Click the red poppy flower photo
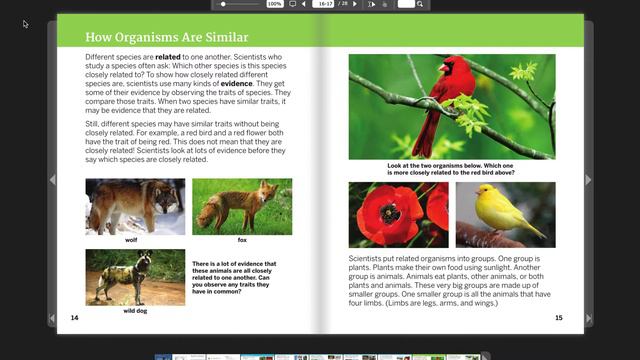Screen dimensions: 640x360 (x=398, y=215)
